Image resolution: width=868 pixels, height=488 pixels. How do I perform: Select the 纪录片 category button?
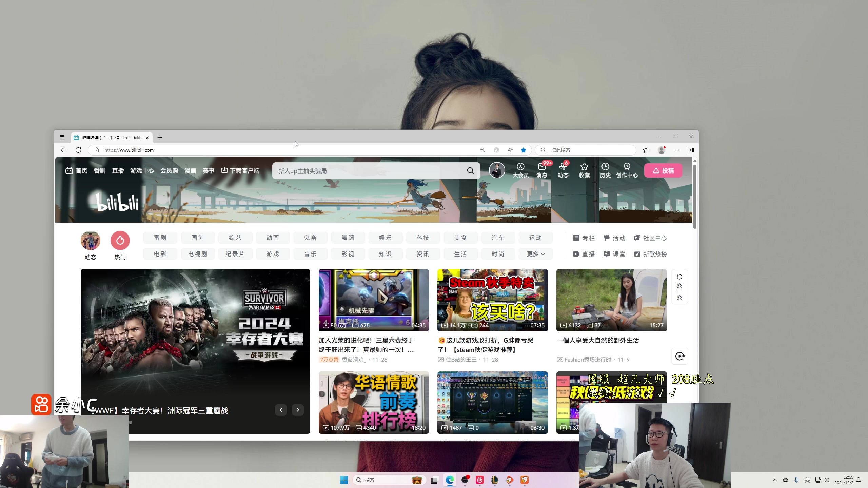coord(235,254)
